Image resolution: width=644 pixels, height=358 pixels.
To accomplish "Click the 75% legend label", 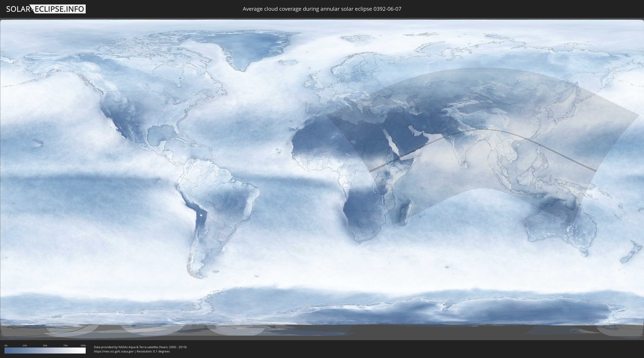I will [65, 345].
